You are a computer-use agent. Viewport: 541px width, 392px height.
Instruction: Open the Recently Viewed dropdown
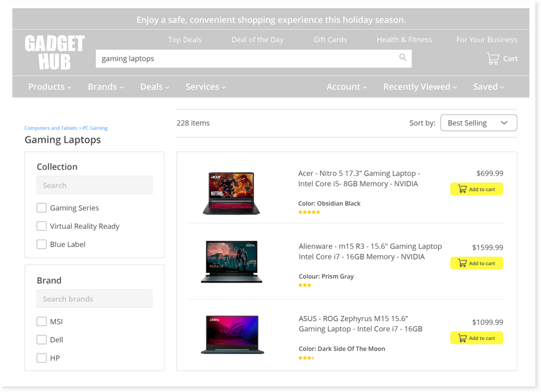(420, 86)
